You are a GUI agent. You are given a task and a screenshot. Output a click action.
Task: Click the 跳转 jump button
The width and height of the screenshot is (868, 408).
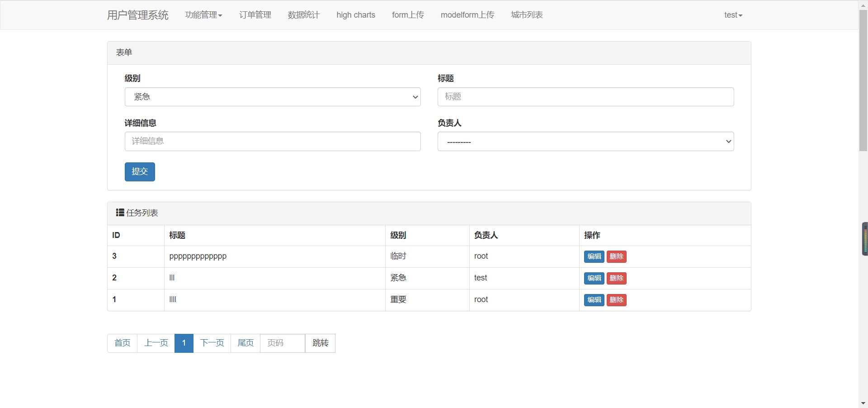pos(320,343)
